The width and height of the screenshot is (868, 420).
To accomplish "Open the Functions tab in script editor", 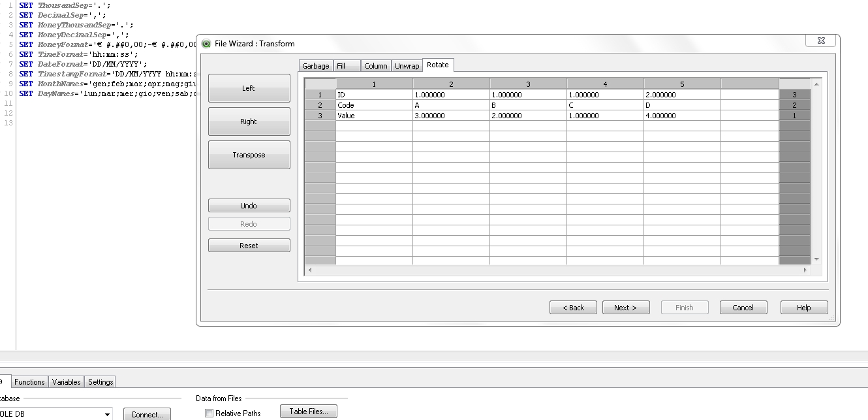I will click(30, 382).
